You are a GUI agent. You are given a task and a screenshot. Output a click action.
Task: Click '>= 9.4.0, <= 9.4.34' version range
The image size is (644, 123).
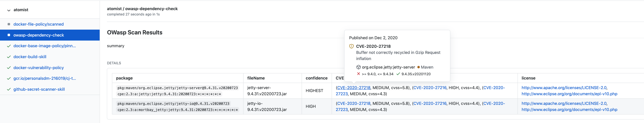(378, 74)
